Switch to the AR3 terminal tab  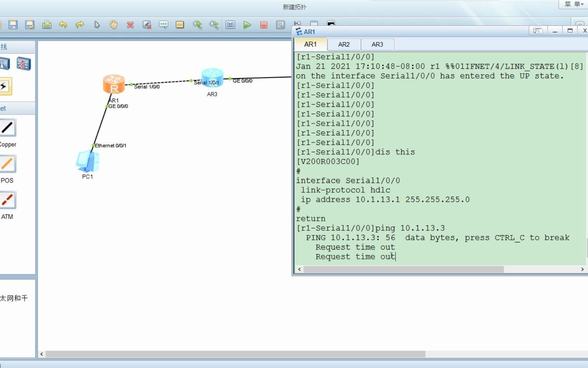click(377, 44)
